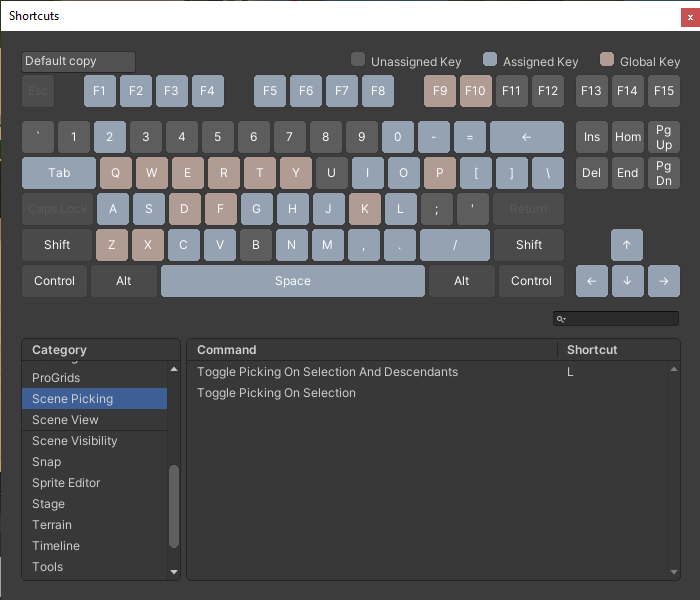Open the Default copy profile dropdown
The height and width of the screenshot is (600, 700).
click(x=78, y=62)
